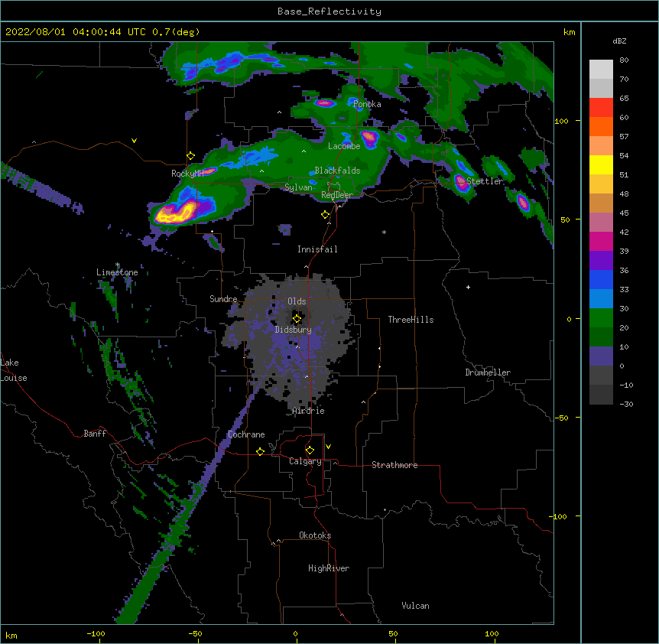Viewport: 659px width, 644px height.
Task: Select the -30 dBZ legend value
Action: coord(626,405)
